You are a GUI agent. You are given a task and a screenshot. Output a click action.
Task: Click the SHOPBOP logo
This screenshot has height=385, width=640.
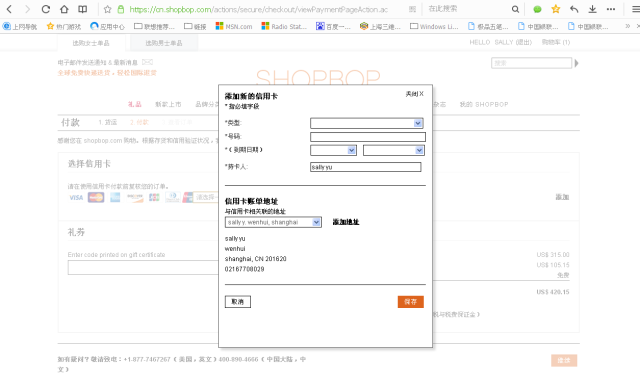(318, 77)
